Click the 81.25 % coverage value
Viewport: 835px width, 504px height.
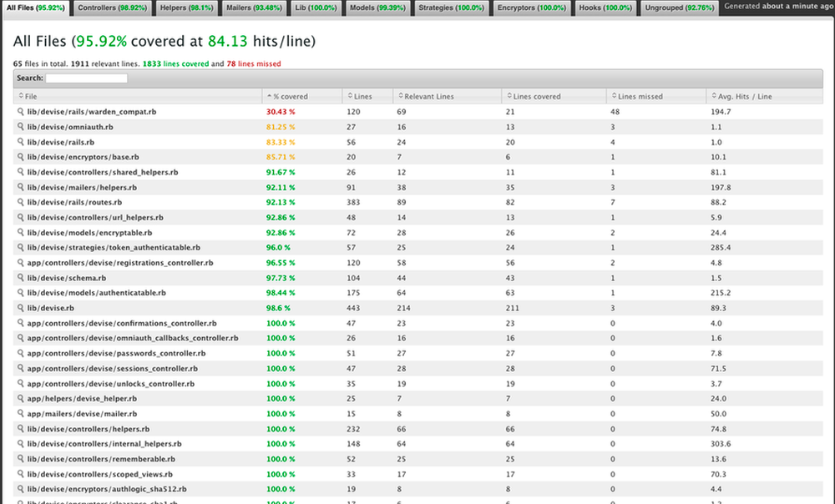(281, 127)
